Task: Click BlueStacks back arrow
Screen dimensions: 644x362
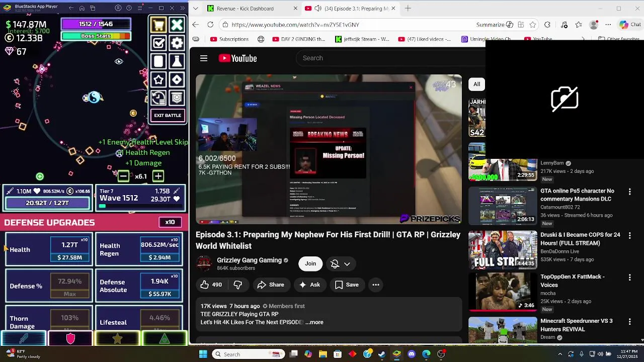Action: point(71,8)
